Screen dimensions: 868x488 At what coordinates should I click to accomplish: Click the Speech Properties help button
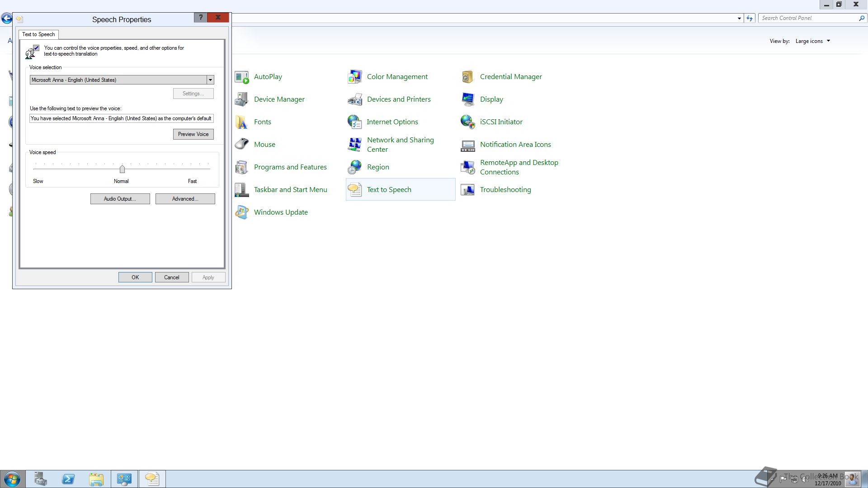tap(201, 17)
